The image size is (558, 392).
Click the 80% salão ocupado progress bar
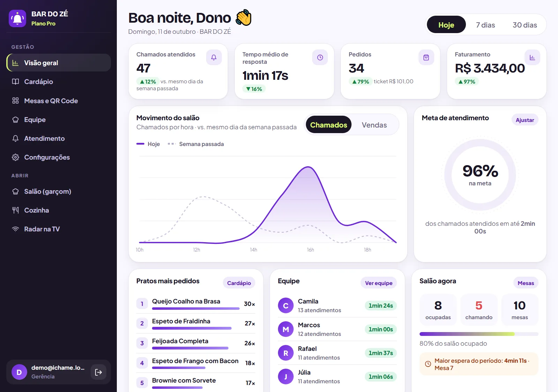tap(479, 334)
